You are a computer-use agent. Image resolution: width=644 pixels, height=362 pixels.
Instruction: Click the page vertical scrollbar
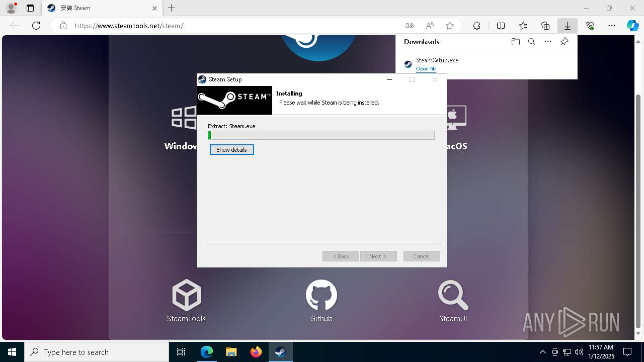638,211
